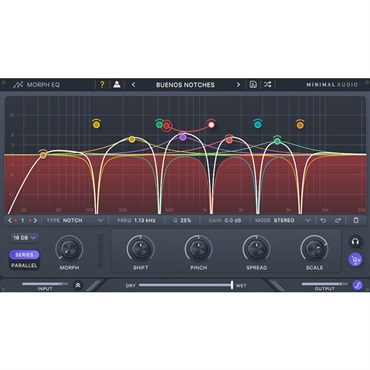The width and height of the screenshot is (370, 370).
Task: Randomize preset with shuffle icon
Action: [267, 85]
